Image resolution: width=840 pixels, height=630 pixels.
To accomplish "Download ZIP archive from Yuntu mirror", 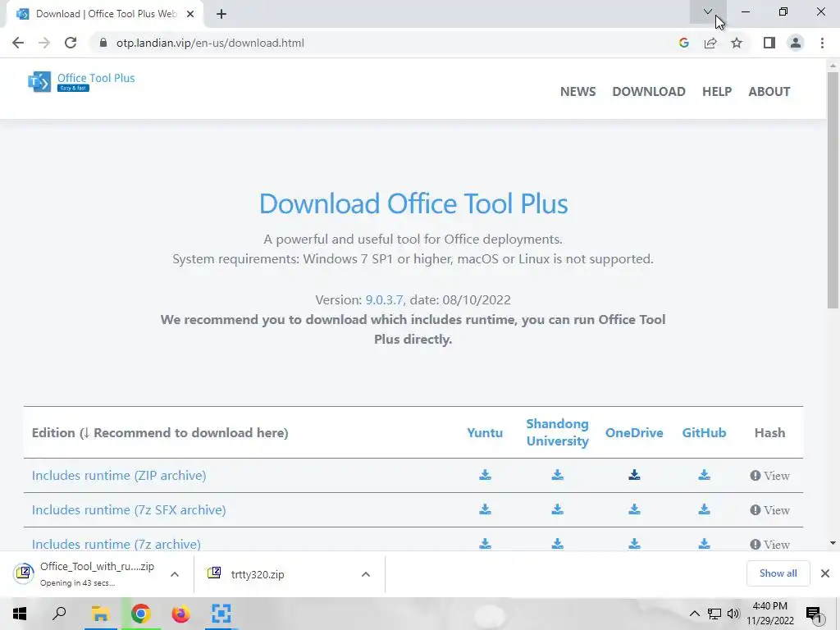I will (x=485, y=475).
